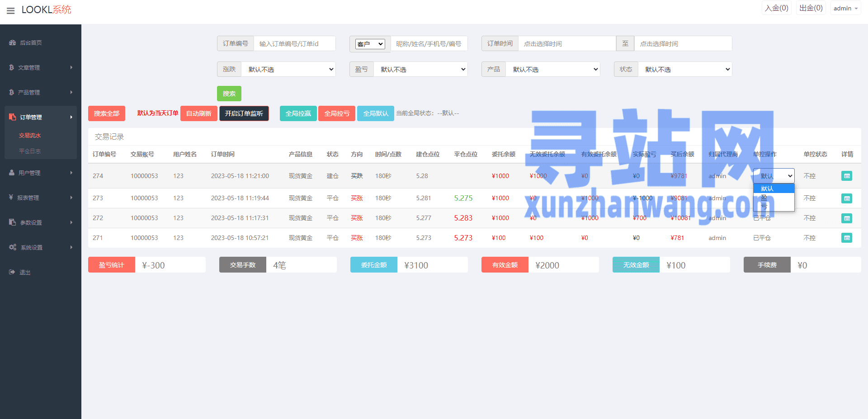
Task: Click the file icon beside 参数设置
Action: 12,222
